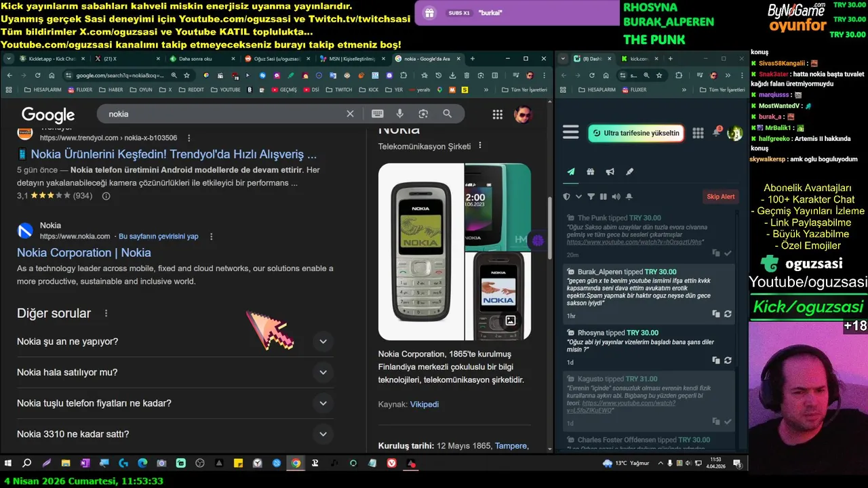Open the hamburger menu in the dashboard window
This screenshot has height=488, width=868.
tap(571, 132)
